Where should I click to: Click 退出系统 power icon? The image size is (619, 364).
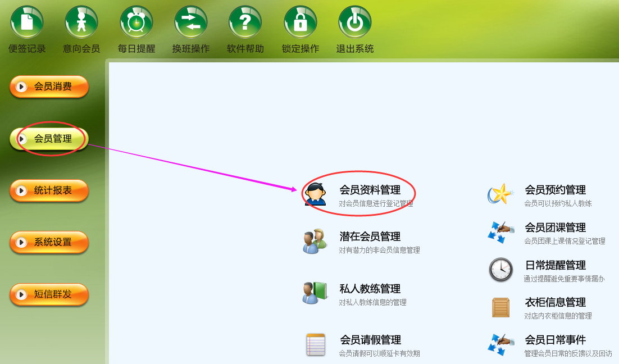coord(354,22)
